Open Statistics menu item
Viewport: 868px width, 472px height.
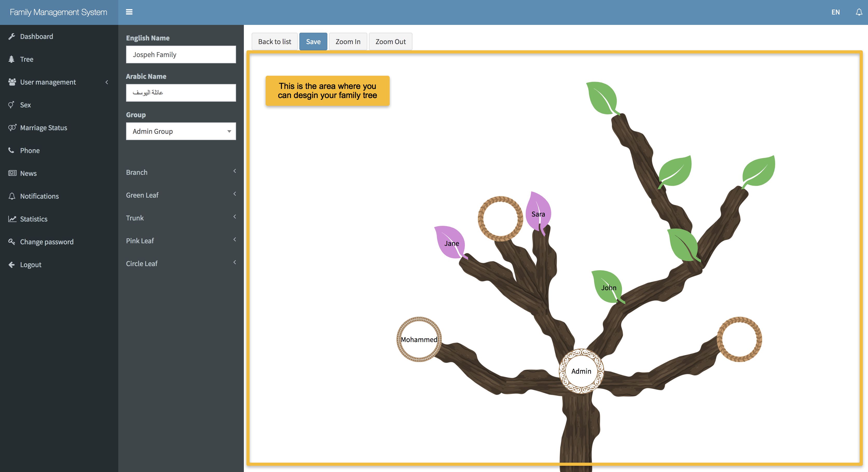pyautogui.click(x=34, y=219)
